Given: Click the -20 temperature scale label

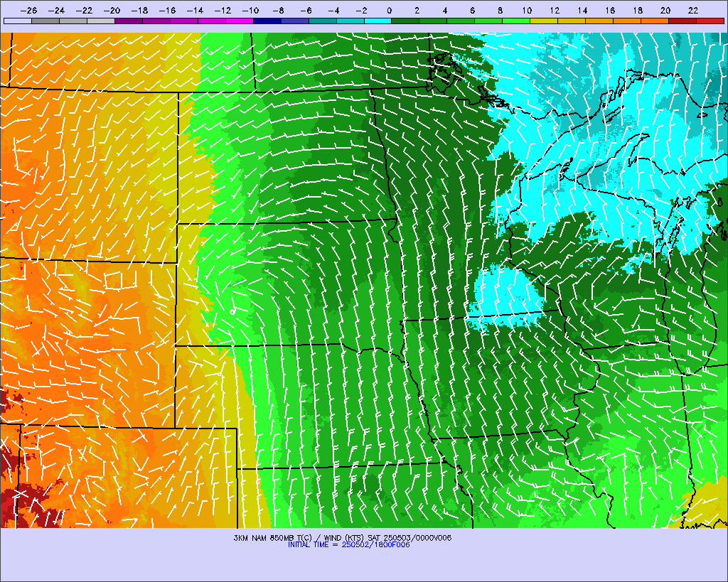Looking at the screenshot, I should click(112, 10).
